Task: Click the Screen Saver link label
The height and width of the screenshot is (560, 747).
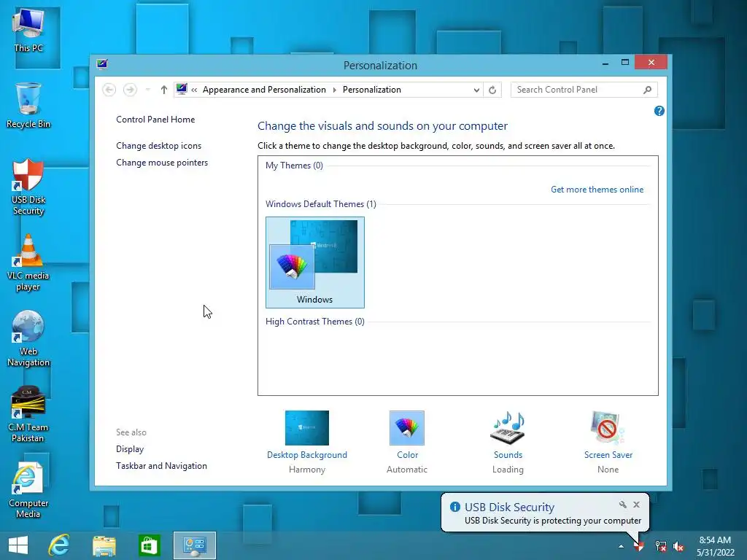Action: (608, 455)
